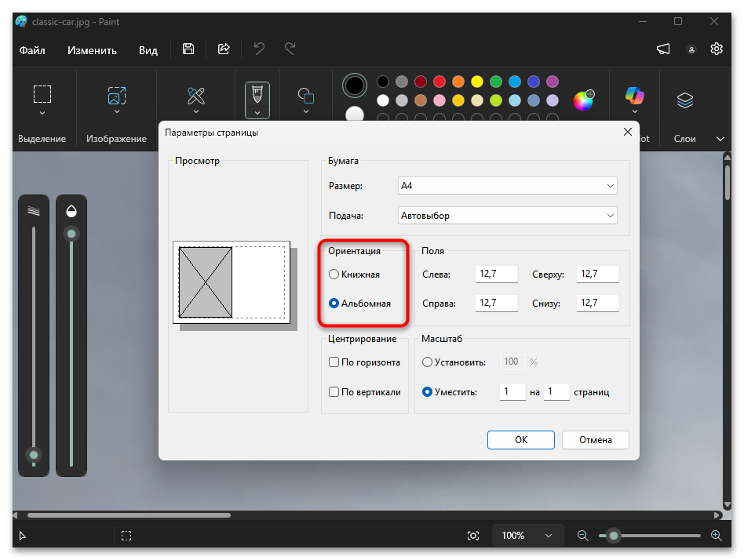Click the Copilot icon in ribbon

633,96
